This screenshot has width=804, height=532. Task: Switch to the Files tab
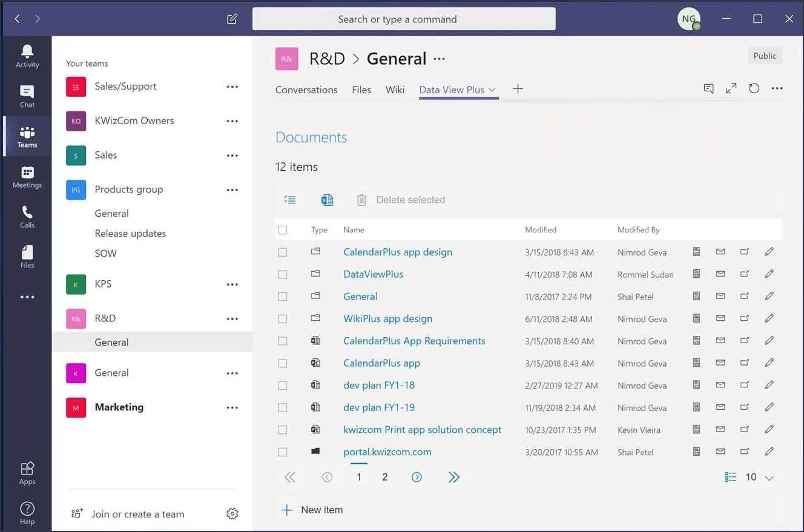coord(361,90)
